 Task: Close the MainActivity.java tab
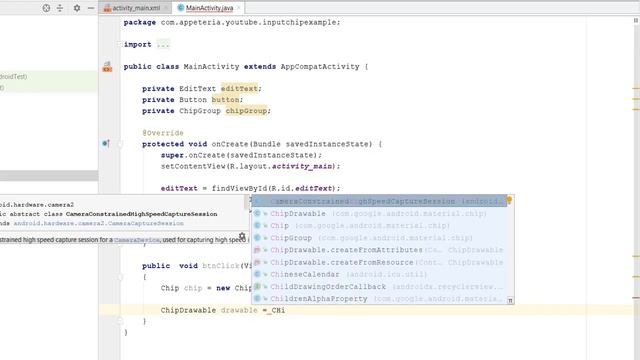pyautogui.click(x=239, y=8)
